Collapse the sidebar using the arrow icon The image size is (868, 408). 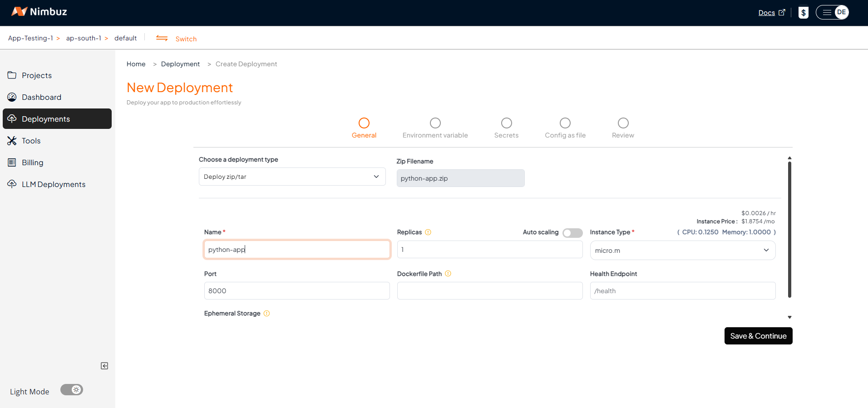pyautogui.click(x=104, y=366)
